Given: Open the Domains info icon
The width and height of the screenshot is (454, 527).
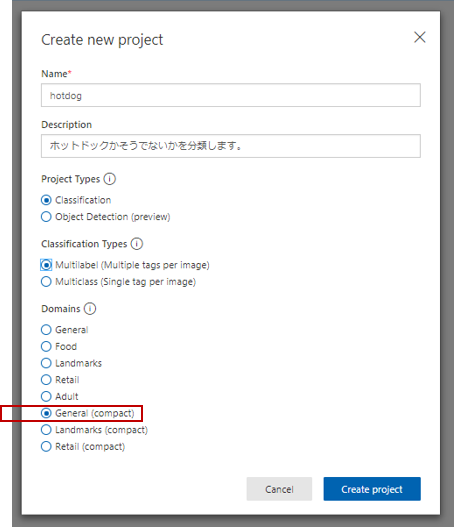Looking at the screenshot, I should [90, 309].
